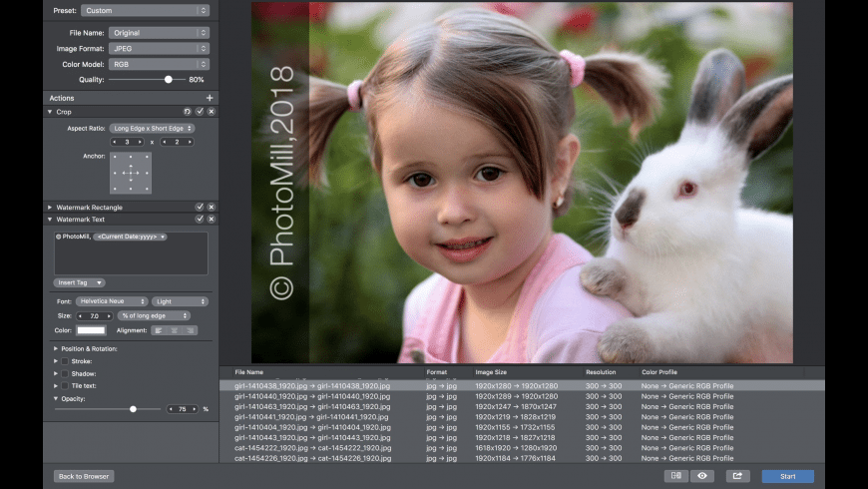Open the Helvetica Neue font dropdown
868x489 pixels.
point(112,301)
